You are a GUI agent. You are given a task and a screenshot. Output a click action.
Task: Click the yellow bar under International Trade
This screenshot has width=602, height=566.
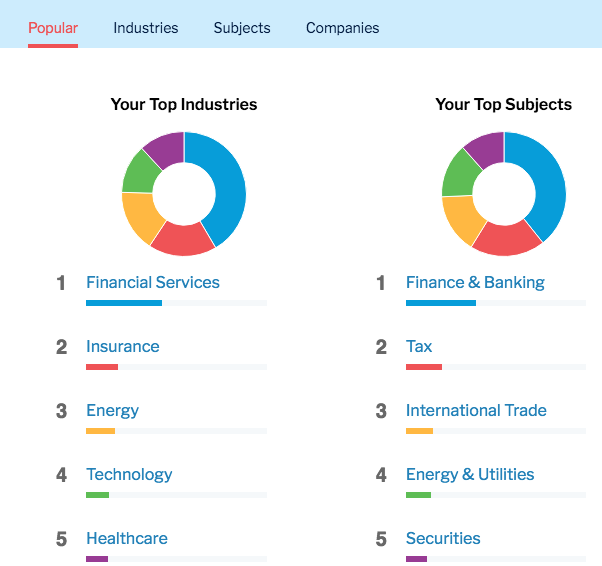tap(419, 431)
